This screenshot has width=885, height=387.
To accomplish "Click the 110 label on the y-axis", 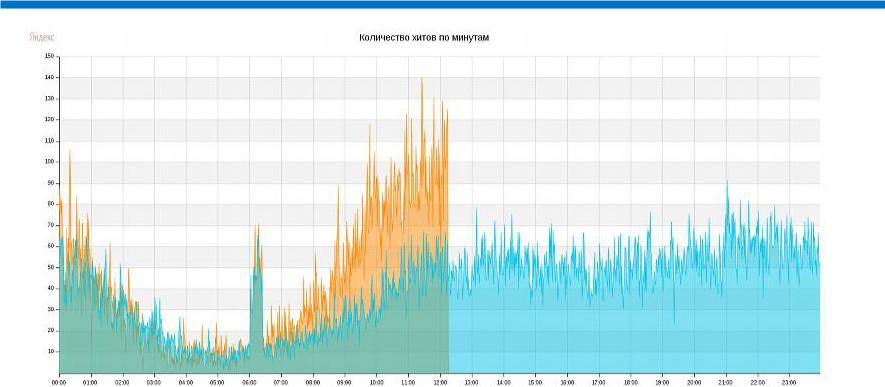I will [x=49, y=141].
